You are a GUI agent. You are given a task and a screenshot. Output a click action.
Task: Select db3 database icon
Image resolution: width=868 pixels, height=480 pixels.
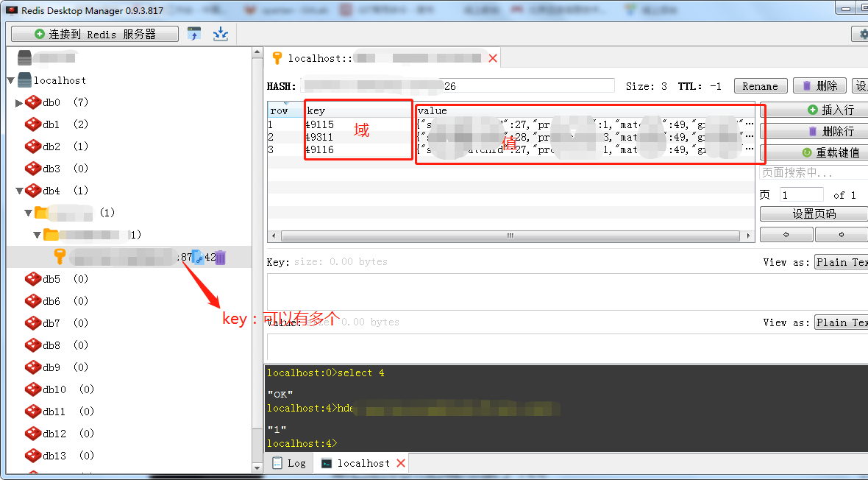tap(33, 169)
